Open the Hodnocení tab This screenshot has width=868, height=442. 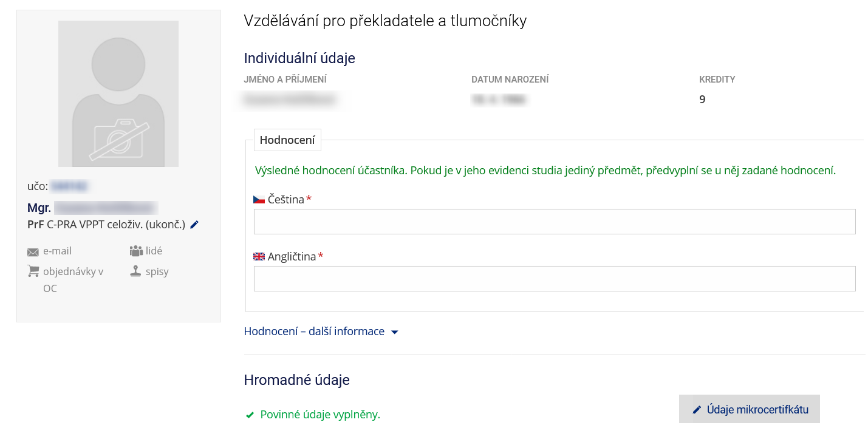287,140
